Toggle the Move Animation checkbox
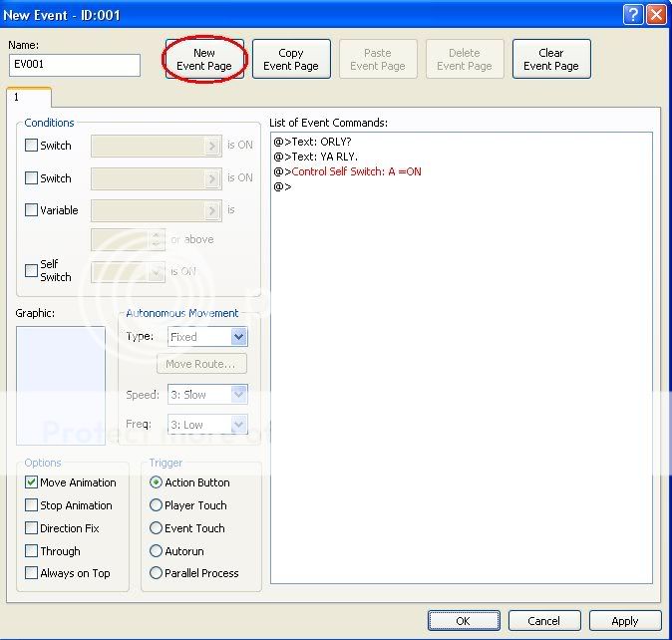This screenshot has width=672, height=640. pyautogui.click(x=32, y=482)
